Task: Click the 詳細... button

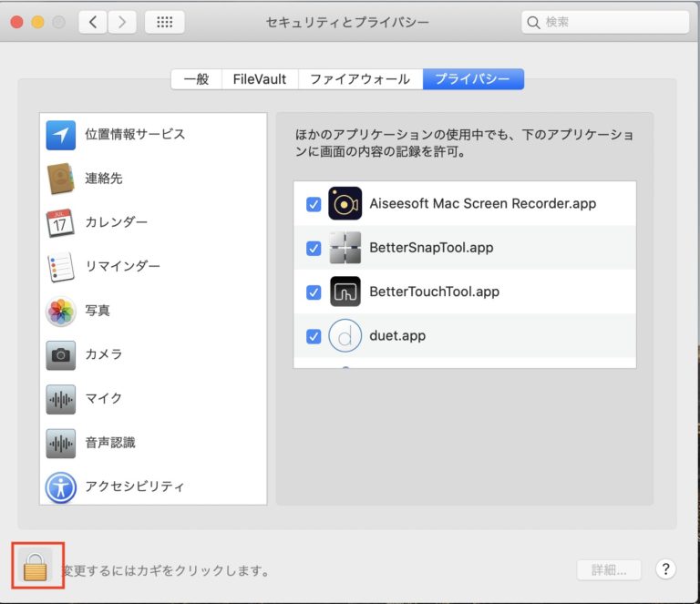Action: 609,569
